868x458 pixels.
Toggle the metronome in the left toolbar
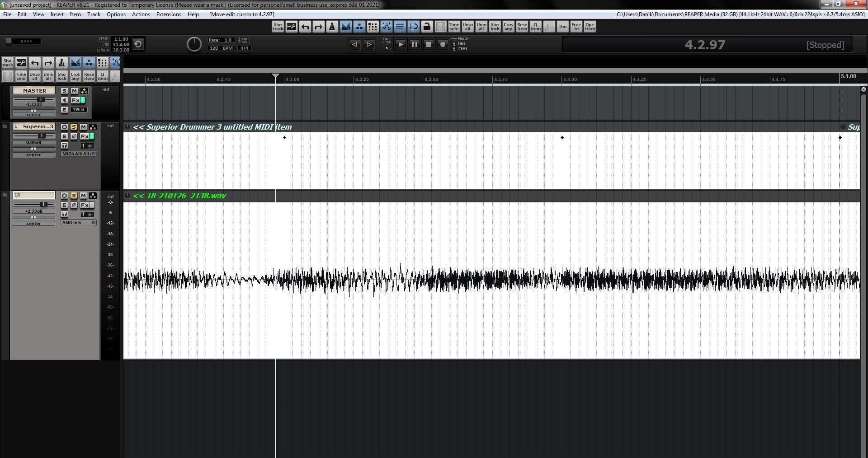(x=62, y=63)
